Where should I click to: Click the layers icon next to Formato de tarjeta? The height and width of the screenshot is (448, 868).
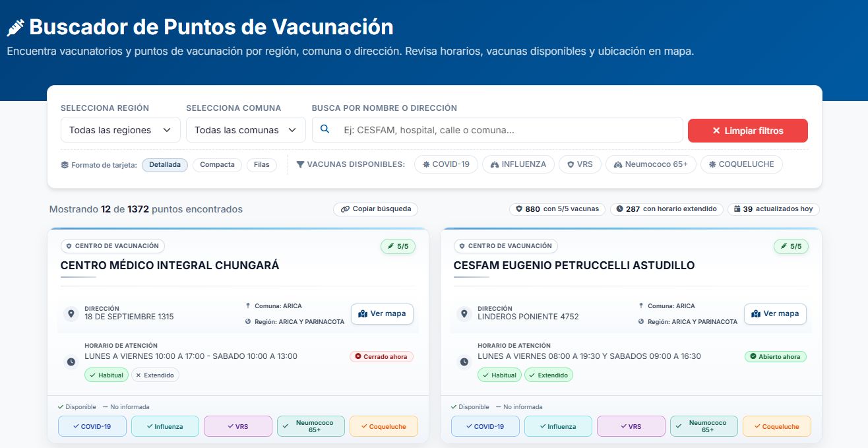point(65,164)
